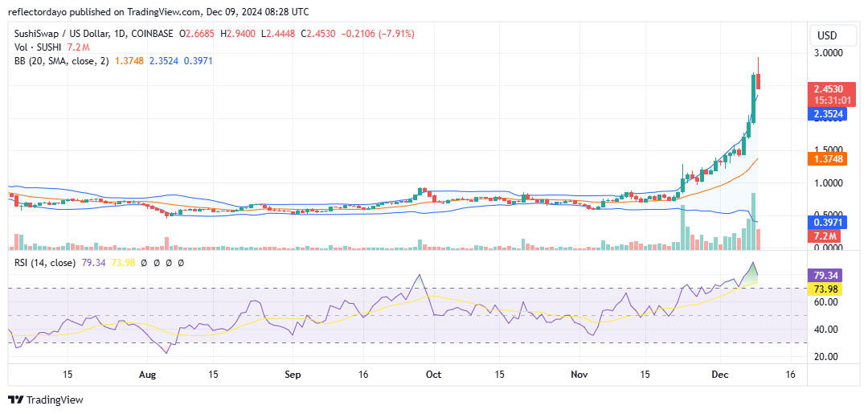
Task: Click the BB (20, SMA, close, 2) legend
Action: coord(62,60)
